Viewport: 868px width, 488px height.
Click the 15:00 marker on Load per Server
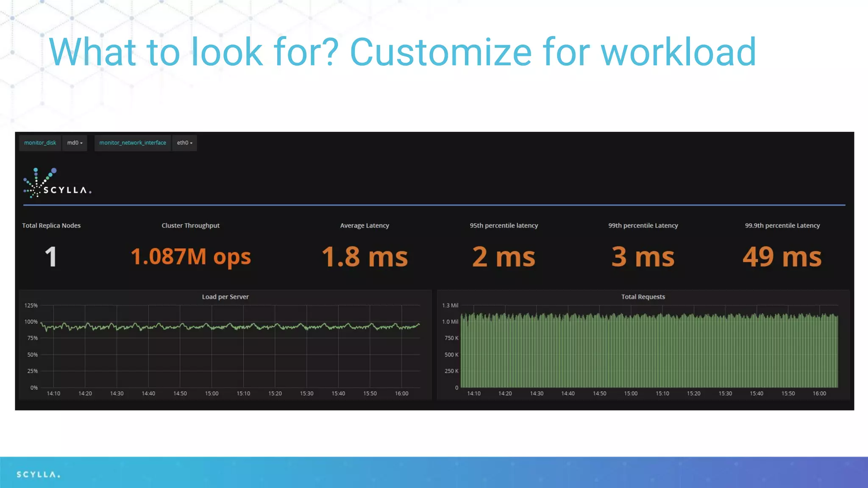(211, 394)
